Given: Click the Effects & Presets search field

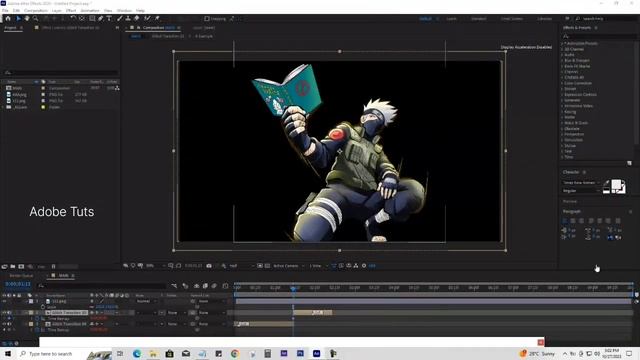Looking at the screenshot, I should [x=598, y=37].
